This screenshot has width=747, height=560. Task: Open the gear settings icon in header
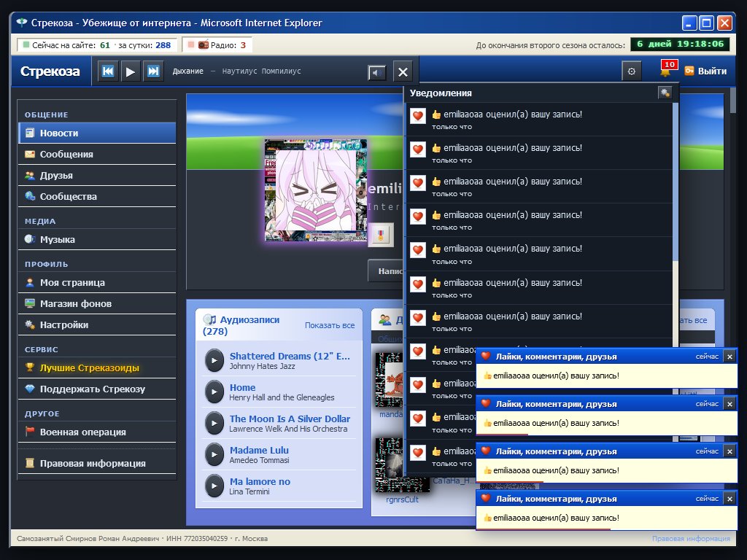coord(632,71)
